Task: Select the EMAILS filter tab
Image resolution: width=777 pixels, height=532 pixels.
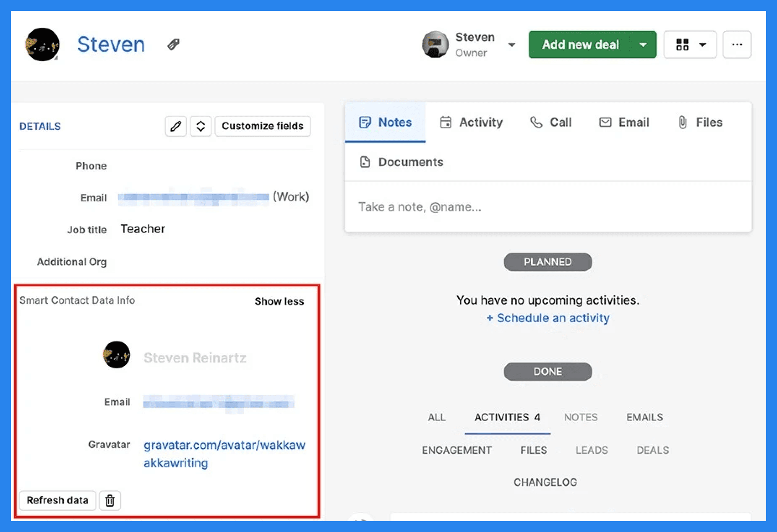Action: (x=644, y=417)
